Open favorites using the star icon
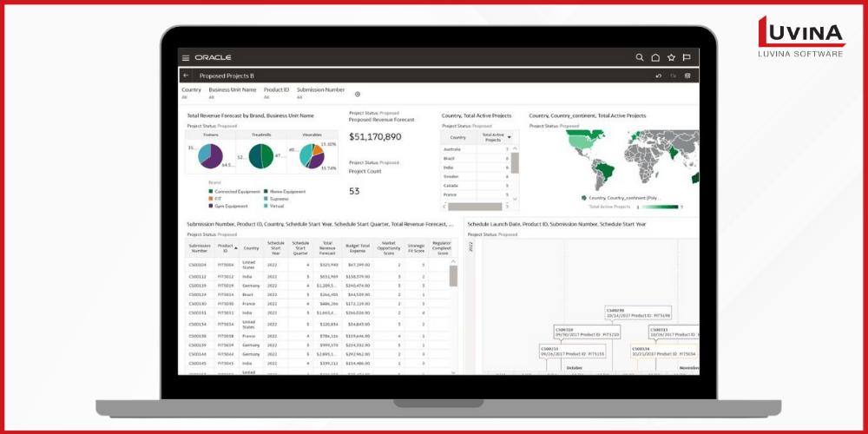This screenshot has width=868, height=434. [671, 57]
